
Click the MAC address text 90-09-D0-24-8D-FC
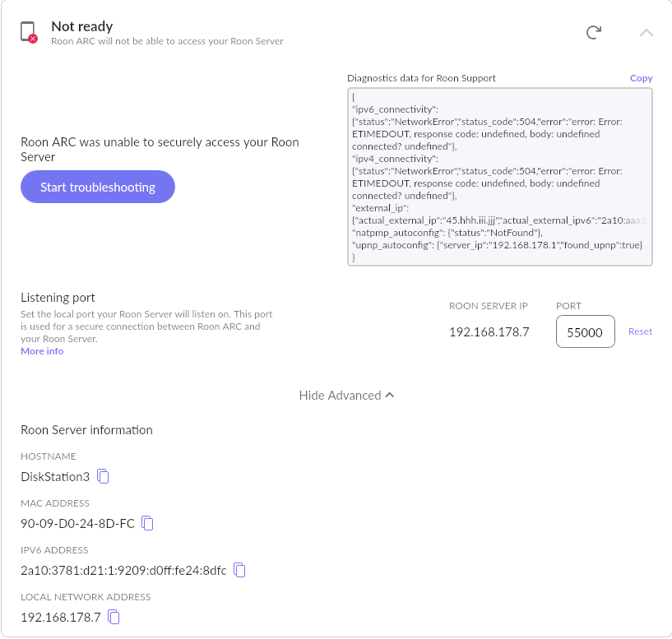point(76,523)
